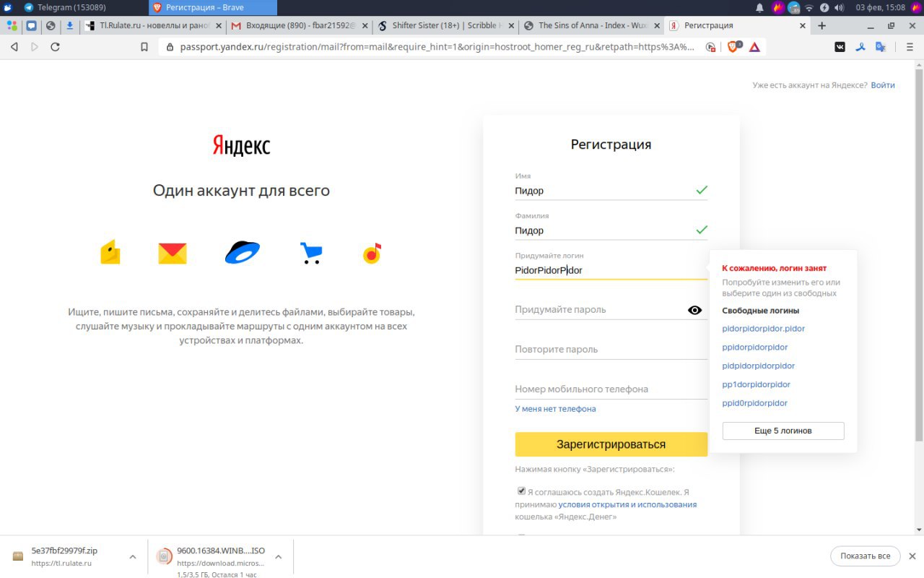The image size is (924, 578).
Task: Uncheck the Яндекс.Кошелек agreement checkbox
Action: point(522,491)
